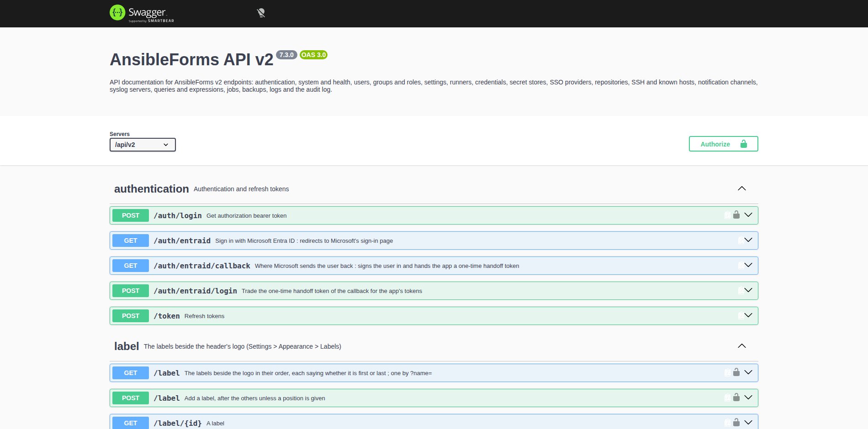868x429 pixels.
Task: Copy the GET /label endpoint path
Action: coord(727,372)
